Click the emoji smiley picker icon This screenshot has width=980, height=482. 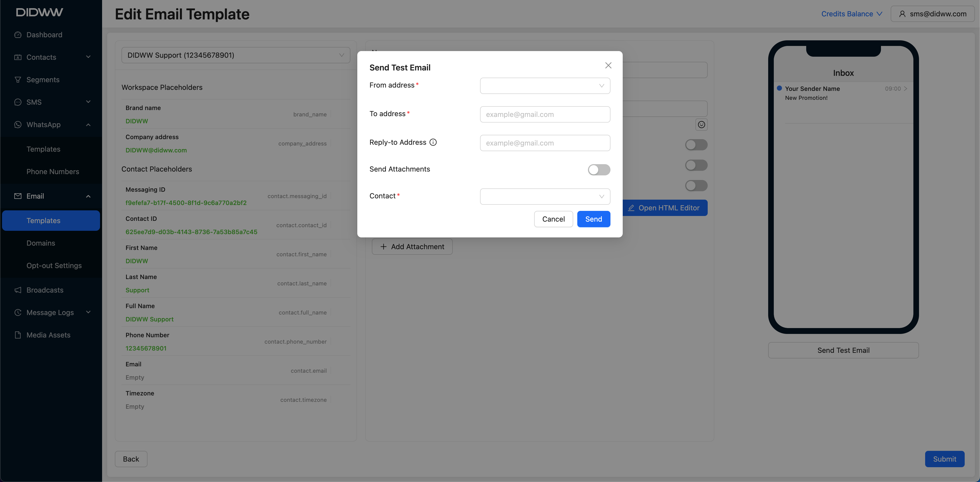[701, 125]
